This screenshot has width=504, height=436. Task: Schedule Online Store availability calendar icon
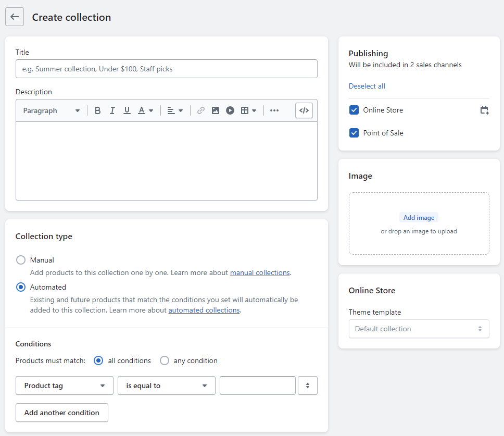click(x=484, y=110)
